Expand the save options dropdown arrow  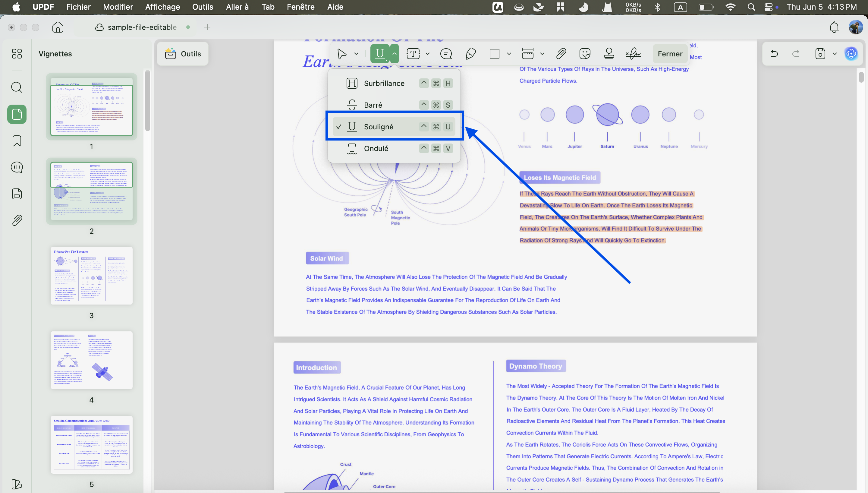coord(835,53)
